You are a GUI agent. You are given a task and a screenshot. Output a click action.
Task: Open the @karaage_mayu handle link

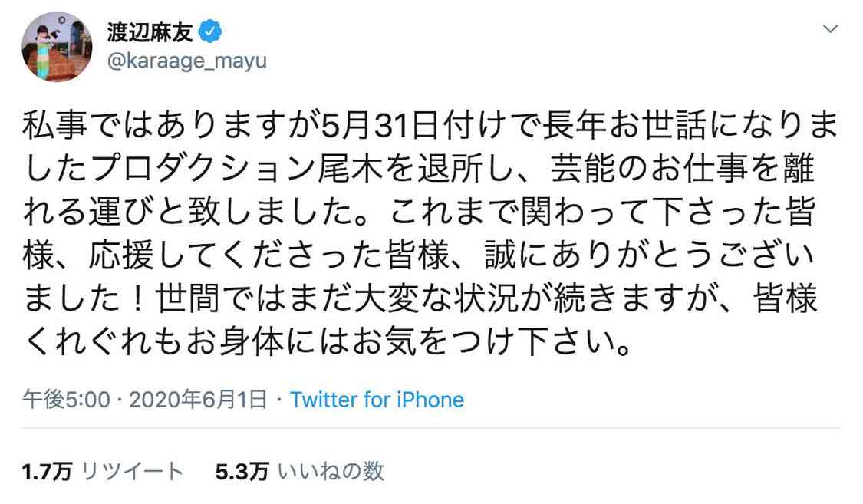(187, 61)
